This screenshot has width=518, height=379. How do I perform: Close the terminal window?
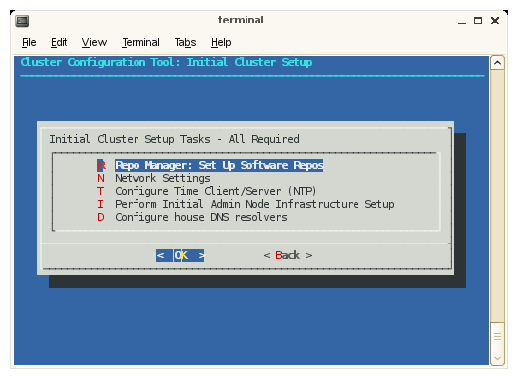click(495, 21)
